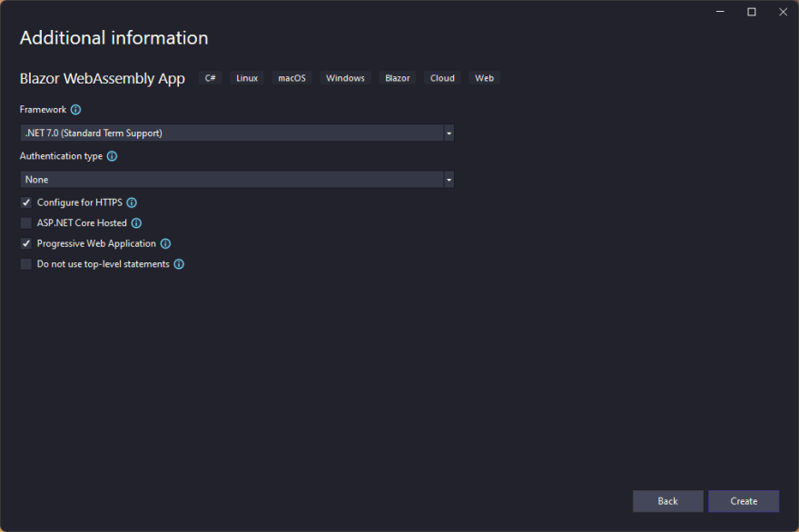This screenshot has width=799, height=532.
Task: Click the Framework info icon
Action: tap(75, 110)
